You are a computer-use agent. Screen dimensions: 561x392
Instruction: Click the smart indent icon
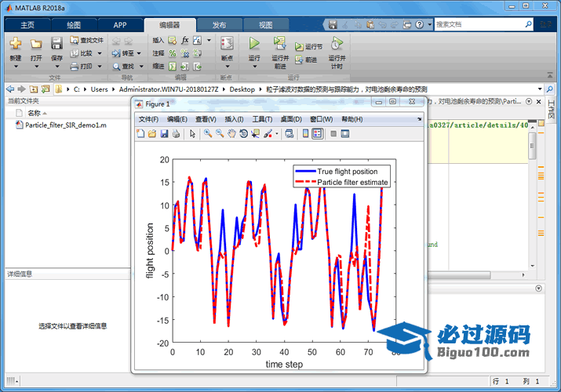pos(173,67)
